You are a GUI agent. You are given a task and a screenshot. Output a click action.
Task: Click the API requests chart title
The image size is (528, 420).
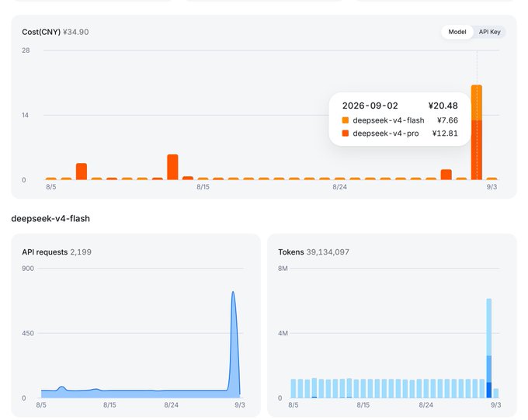point(45,252)
